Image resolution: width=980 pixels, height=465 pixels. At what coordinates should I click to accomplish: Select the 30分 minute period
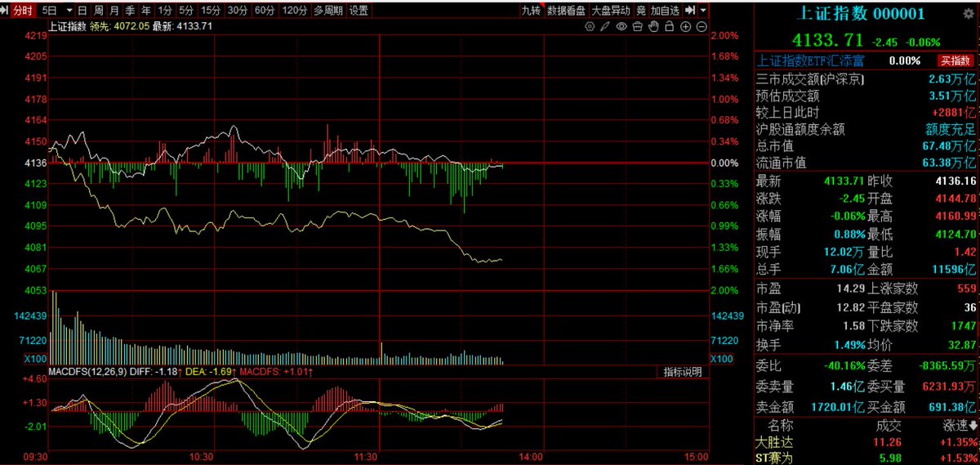coord(238,11)
